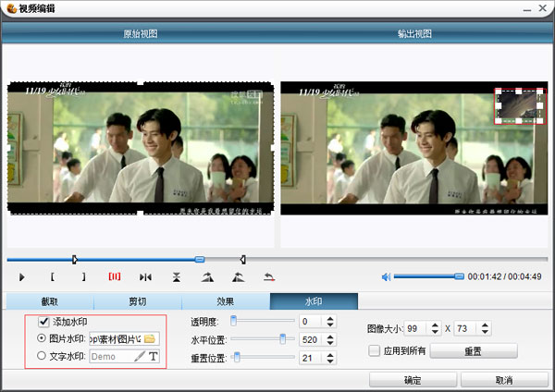
Task: Click the image height field showing 73
Action: [x=467, y=329]
